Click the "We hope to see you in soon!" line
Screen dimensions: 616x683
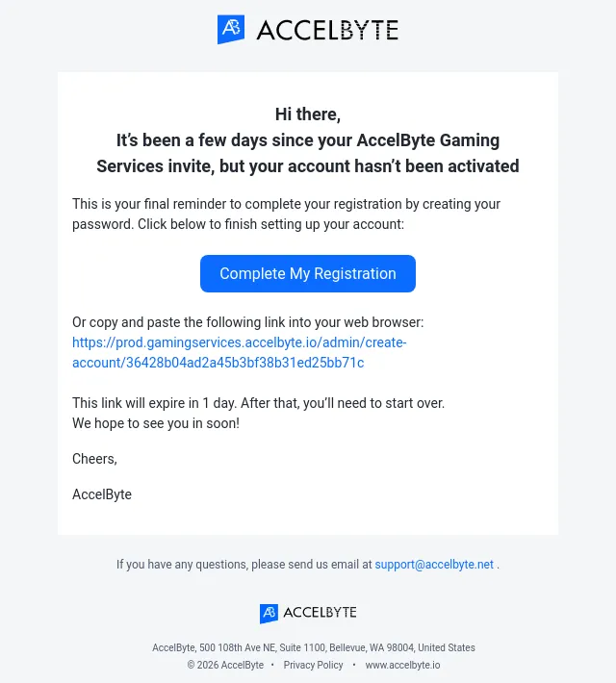pyautogui.click(x=156, y=423)
